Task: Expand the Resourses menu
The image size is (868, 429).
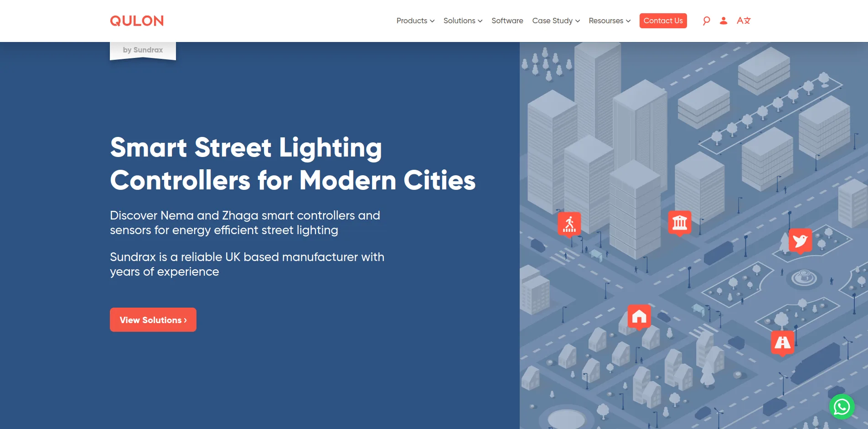Action: (610, 21)
